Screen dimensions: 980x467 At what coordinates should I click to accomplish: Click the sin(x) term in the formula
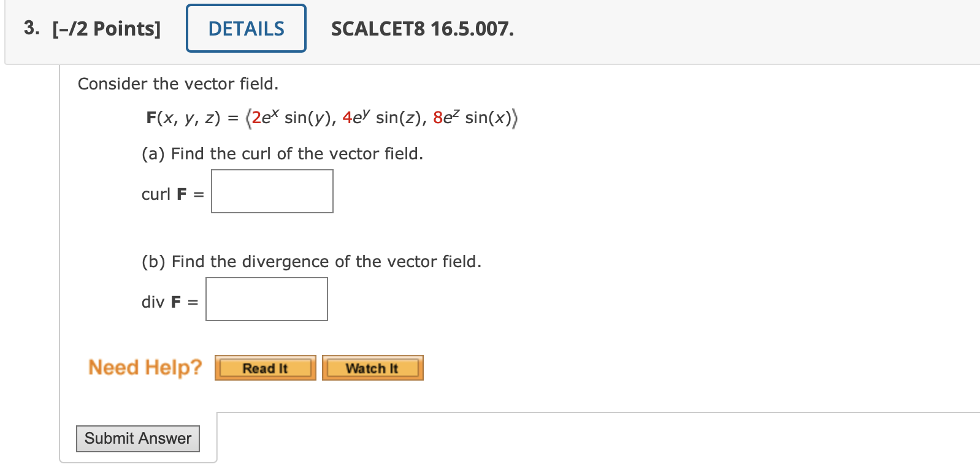488,118
